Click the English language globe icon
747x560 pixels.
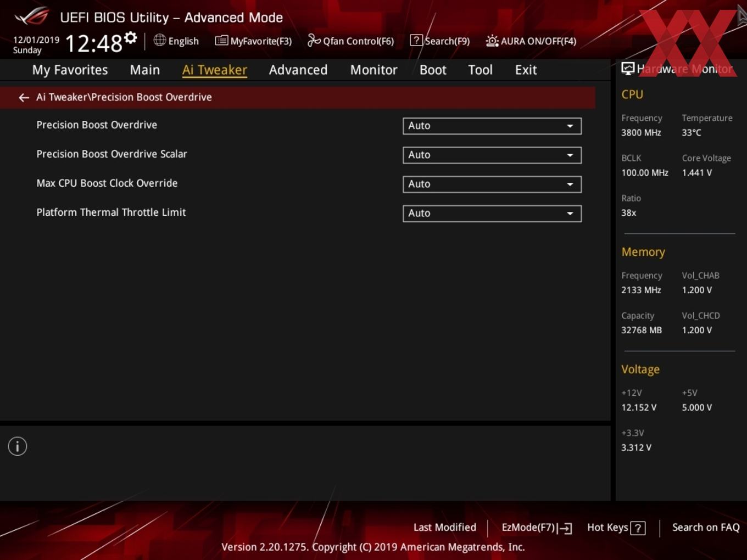coord(159,40)
